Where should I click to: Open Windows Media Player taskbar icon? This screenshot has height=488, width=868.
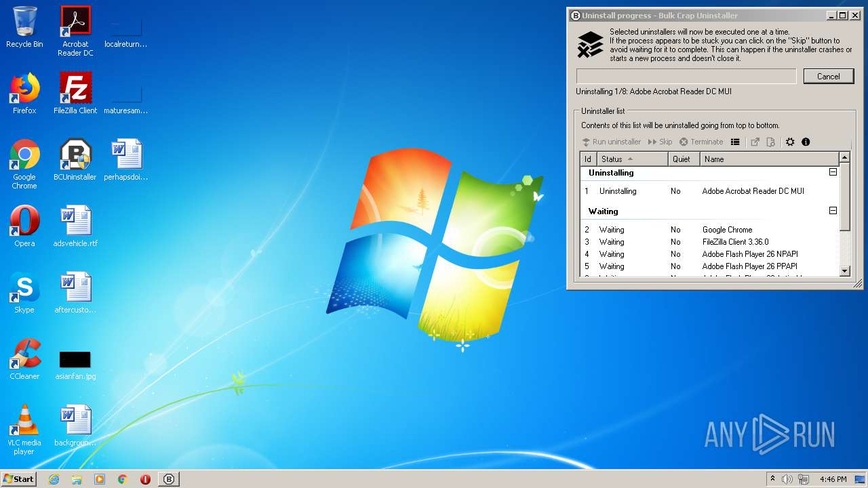[100, 479]
